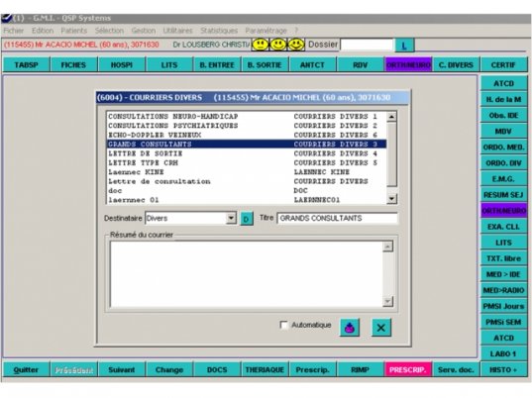The image size is (532, 398).
Task: Open the Paramétrage menu
Action: [266, 31]
